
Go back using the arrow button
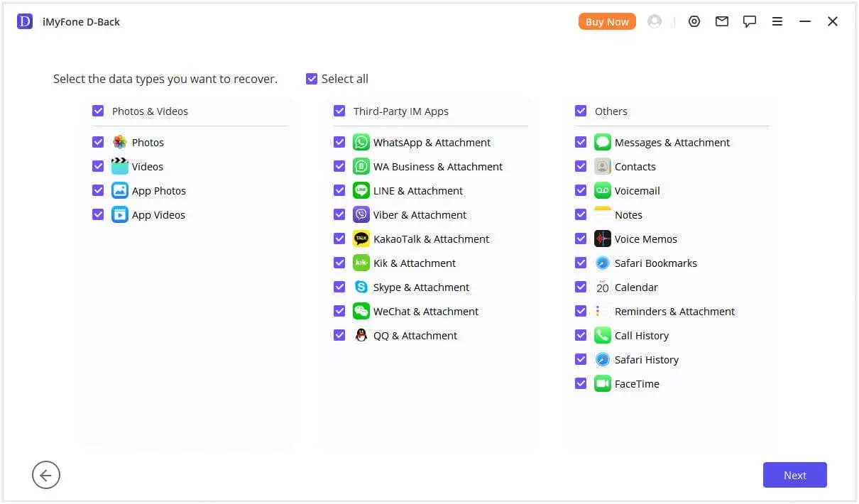(x=46, y=476)
